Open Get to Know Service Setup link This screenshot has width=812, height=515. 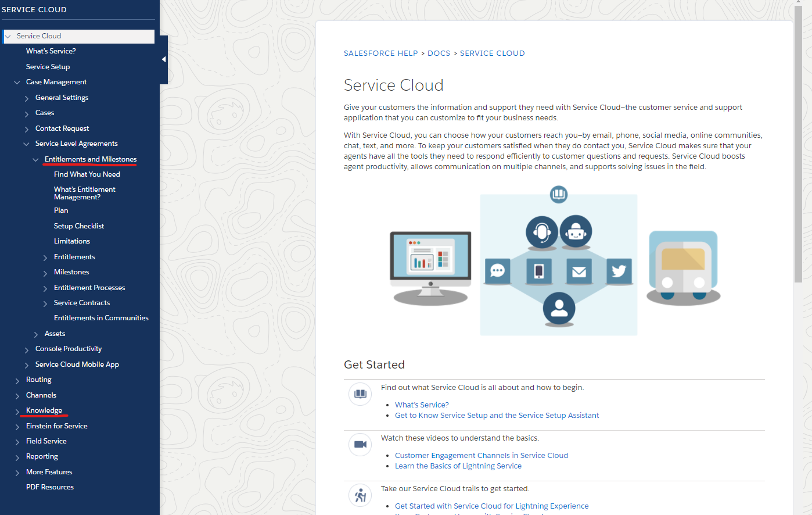click(x=497, y=416)
